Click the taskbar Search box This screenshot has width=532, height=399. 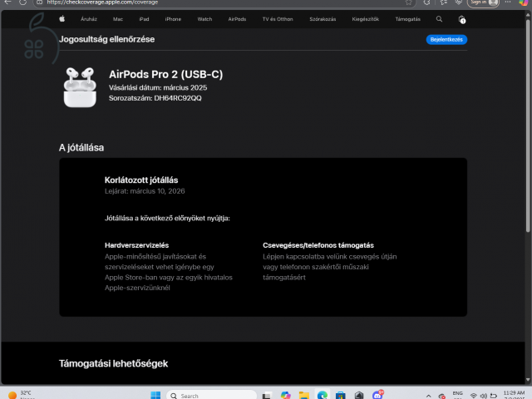point(211,396)
